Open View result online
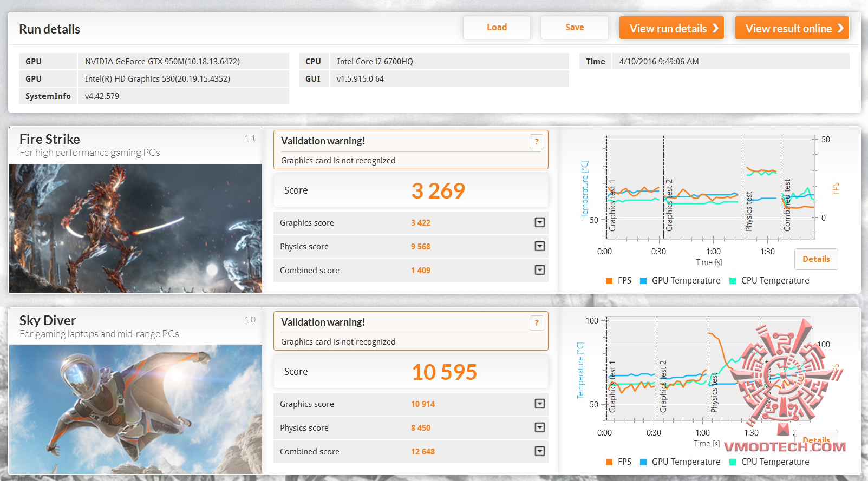 pyautogui.click(x=792, y=28)
